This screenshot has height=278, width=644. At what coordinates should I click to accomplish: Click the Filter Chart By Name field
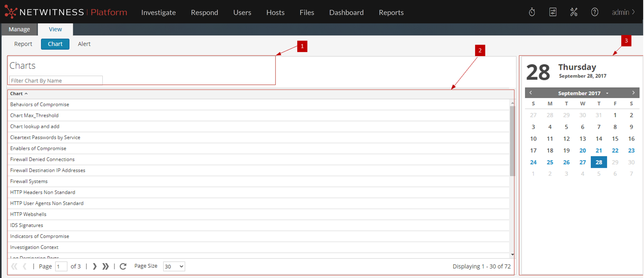[56, 80]
